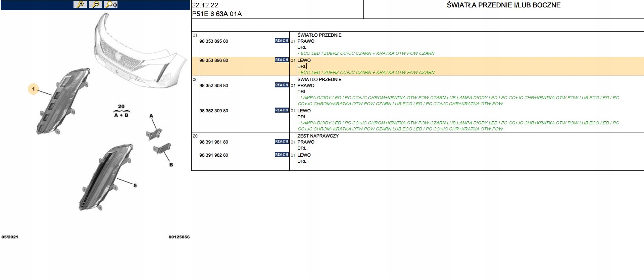
Task: Select part number 98 353 895 80
Action: (x=214, y=41)
